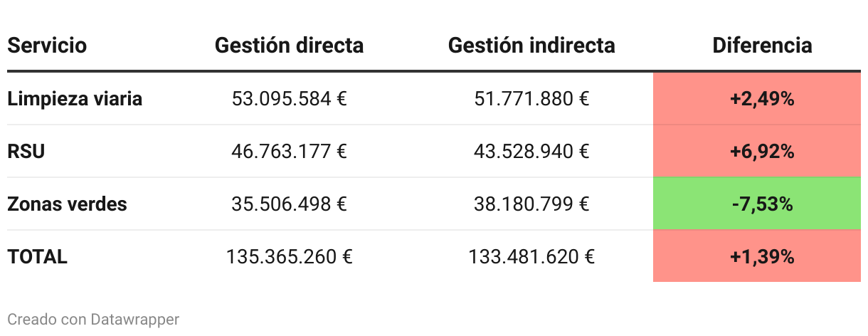Open the Creado con Datawrapper link
Image resolution: width=868 pixels, height=336 pixels.
pos(93,320)
